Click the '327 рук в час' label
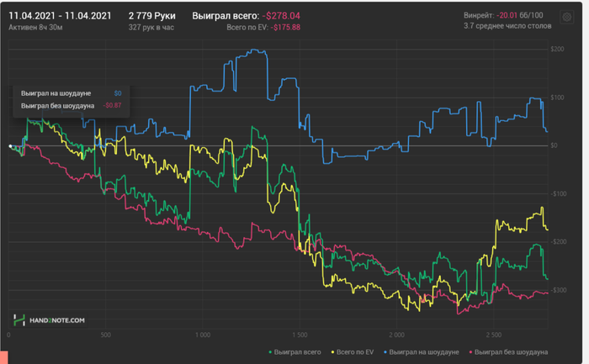The height and width of the screenshot is (364, 589). coord(151,28)
